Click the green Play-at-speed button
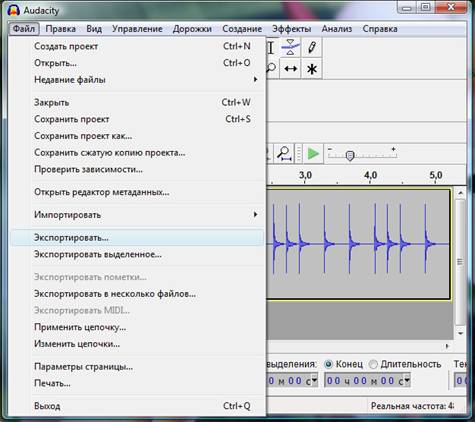Image resolution: width=475 pixels, height=422 pixels. (313, 154)
